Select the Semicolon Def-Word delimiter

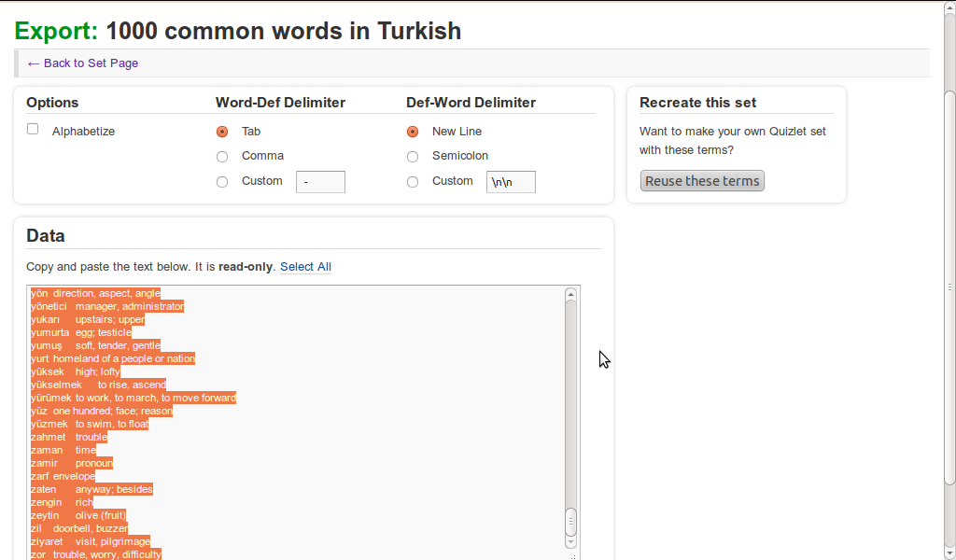[412, 156]
